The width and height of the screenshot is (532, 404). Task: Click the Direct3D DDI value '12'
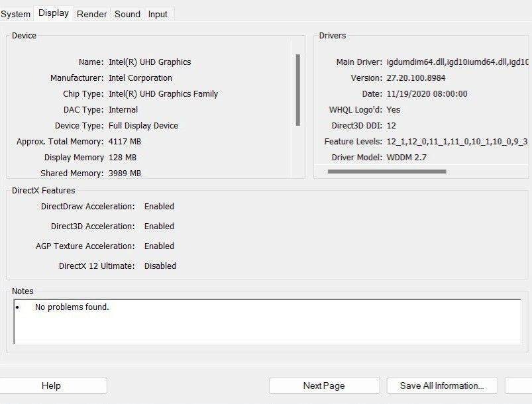coord(391,126)
